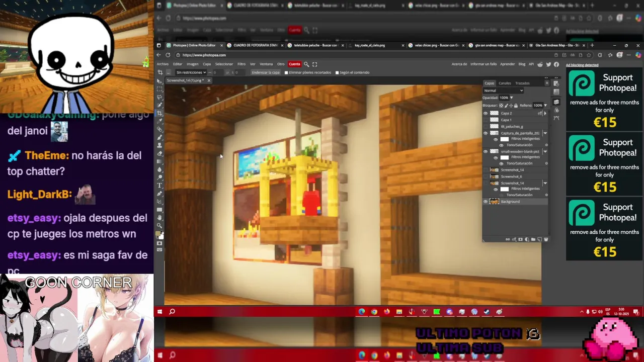This screenshot has height=362, width=644.
Task: Add raster mask to layer
Action: [x=520, y=239]
